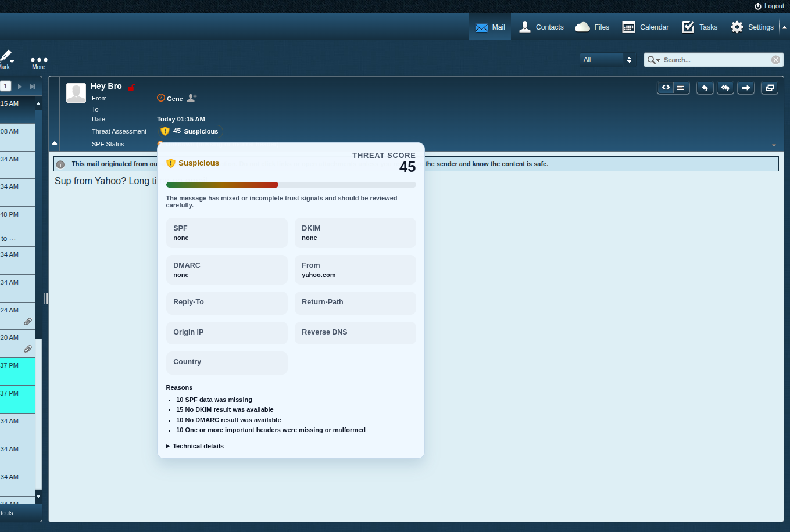
Task: Go to the Contacts tab
Action: pos(541,27)
